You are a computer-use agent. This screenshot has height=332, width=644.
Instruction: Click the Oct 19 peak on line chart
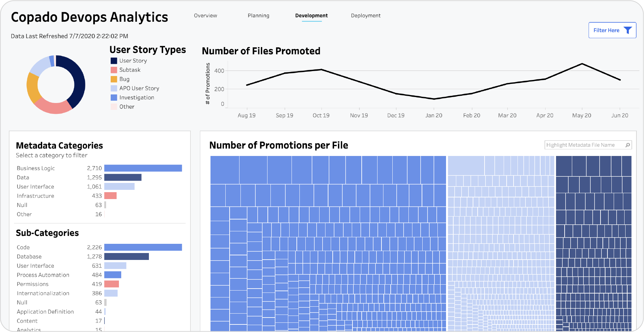pyautogui.click(x=322, y=69)
